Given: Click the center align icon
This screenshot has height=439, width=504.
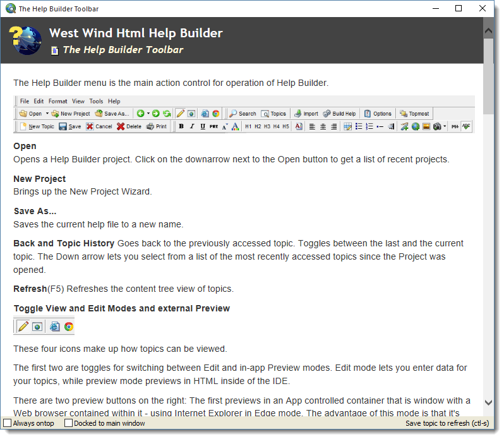Looking at the screenshot, I should [x=323, y=126].
